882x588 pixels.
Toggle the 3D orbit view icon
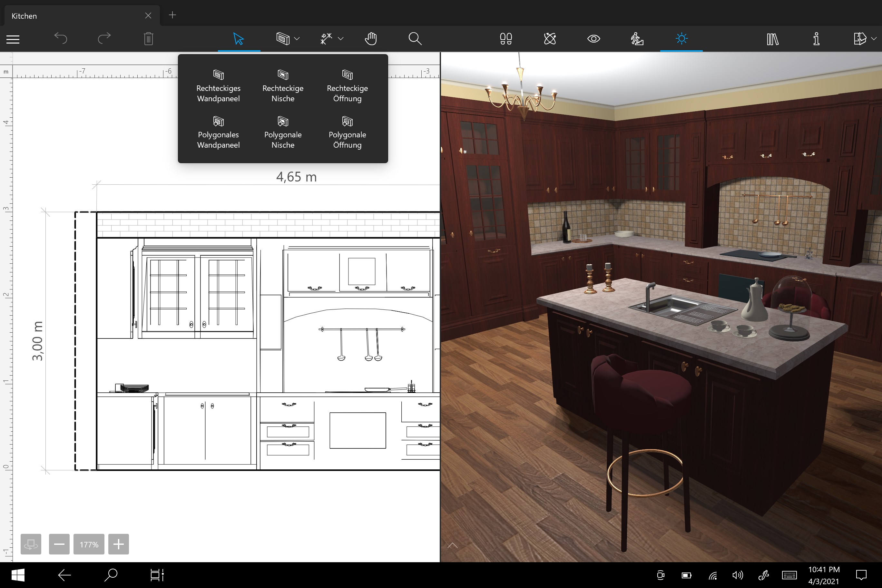(550, 39)
